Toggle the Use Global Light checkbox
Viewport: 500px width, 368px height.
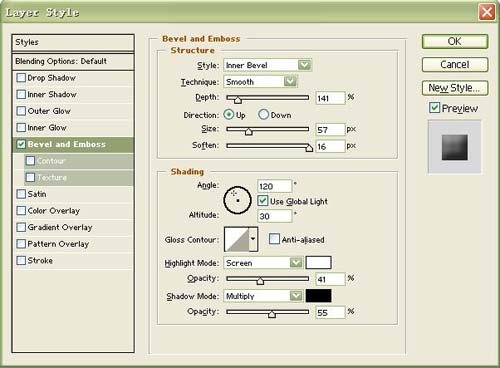coord(263,201)
